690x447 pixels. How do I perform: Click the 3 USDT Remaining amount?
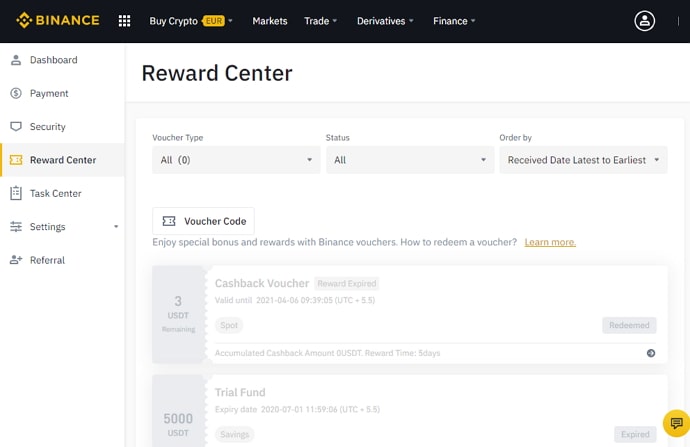click(x=178, y=314)
